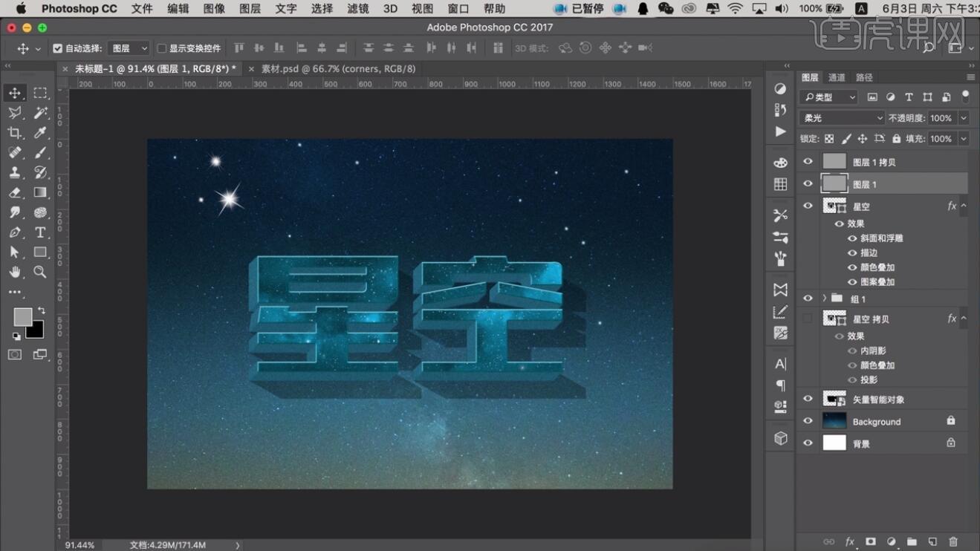Click the Wi-Fi icon in menu bar

click(735, 9)
